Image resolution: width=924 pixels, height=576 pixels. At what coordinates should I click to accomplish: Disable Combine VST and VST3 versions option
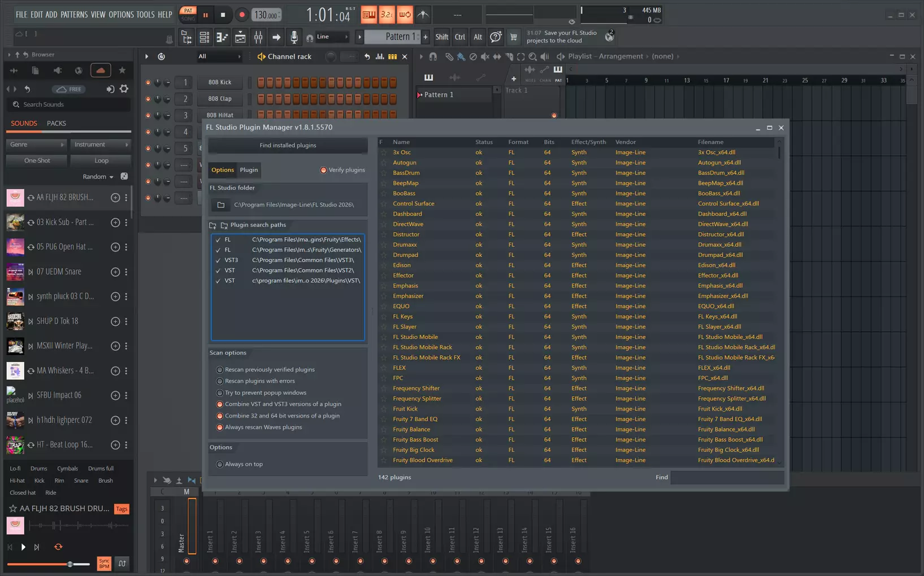[220, 404]
